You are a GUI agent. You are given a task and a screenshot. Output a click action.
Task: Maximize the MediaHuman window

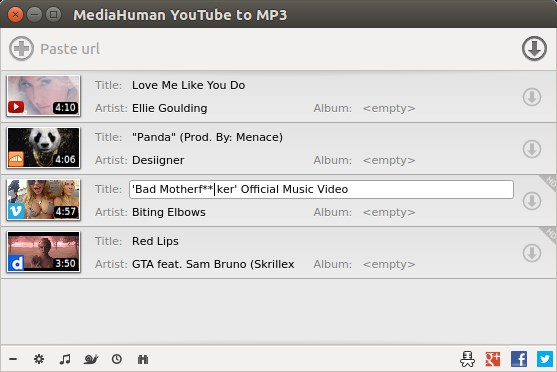pyautogui.click(x=54, y=15)
